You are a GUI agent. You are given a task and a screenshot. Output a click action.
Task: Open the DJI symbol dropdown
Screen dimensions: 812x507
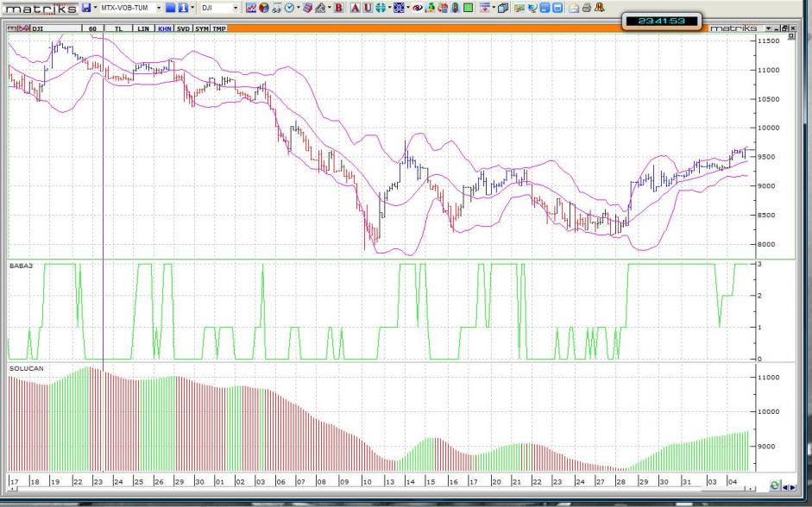pyautogui.click(x=236, y=8)
